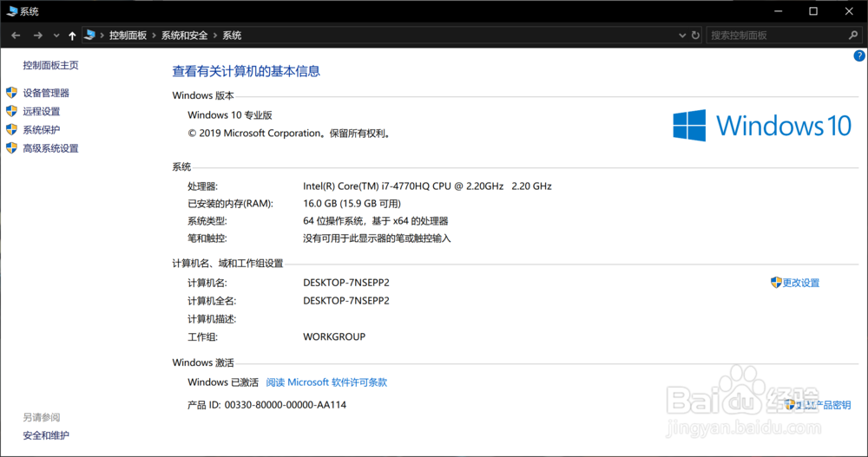Minimize the 系统 window
Image resolution: width=868 pixels, height=457 pixels.
coord(779,11)
